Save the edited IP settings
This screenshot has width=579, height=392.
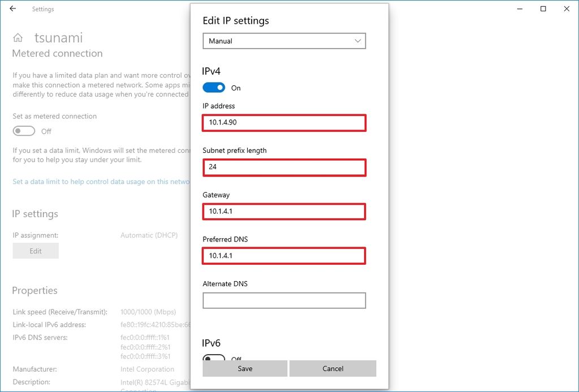[x=244, y=368]
